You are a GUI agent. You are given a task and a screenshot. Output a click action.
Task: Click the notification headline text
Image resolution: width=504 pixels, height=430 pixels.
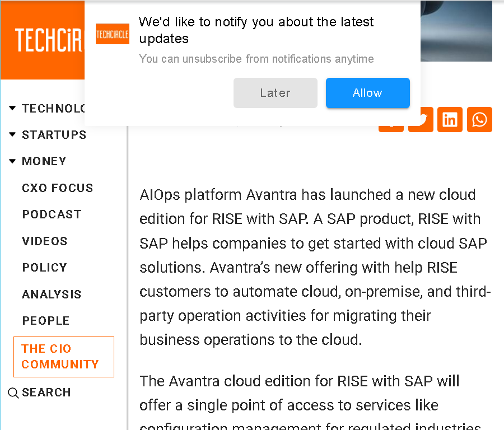coord(256,30)
